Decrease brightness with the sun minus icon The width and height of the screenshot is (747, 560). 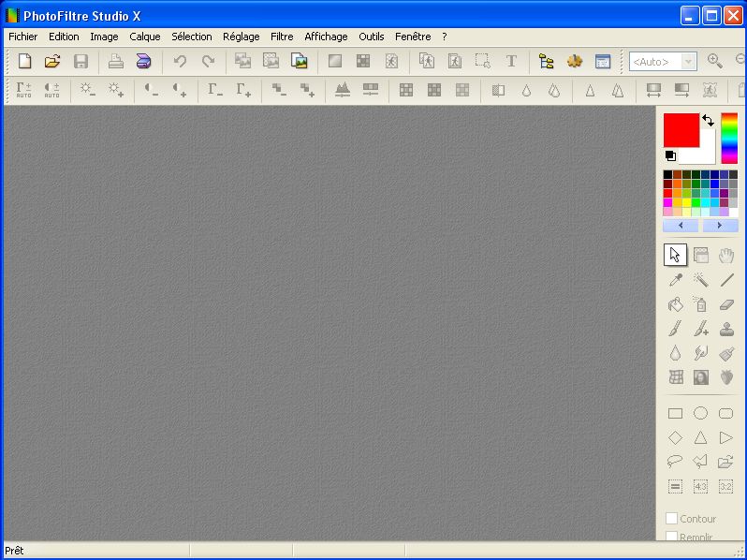87,90
